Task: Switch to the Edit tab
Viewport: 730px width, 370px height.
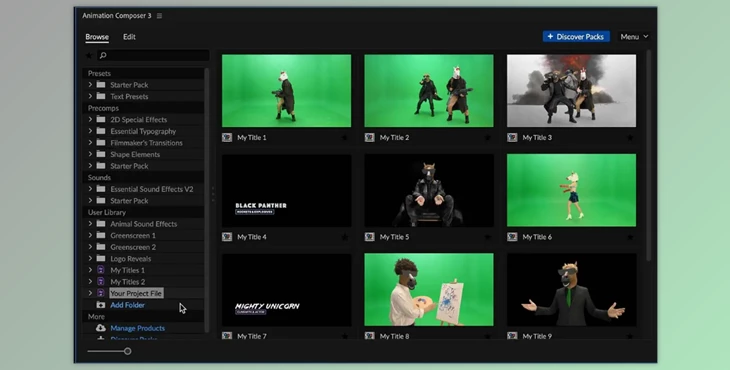Action: [129, 37]
